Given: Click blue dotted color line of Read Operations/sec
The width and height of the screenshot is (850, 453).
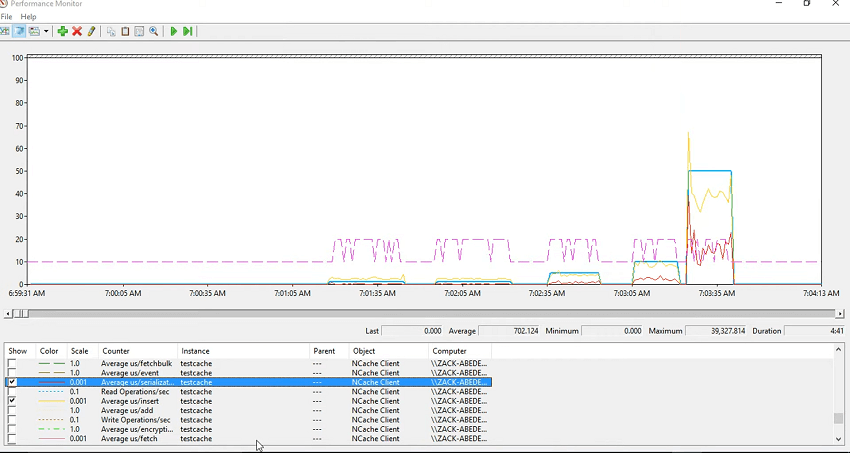Looking at the screenshot, I should pyautogui.click(x=52, y=391).
